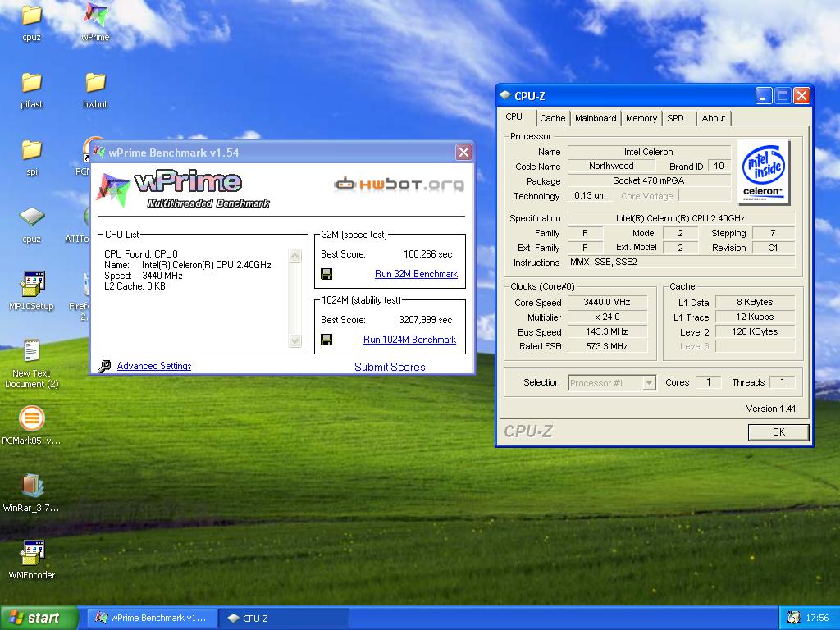
Task: Click the Bus Speed value 143.3 MHz
Action: pos(608,331)
